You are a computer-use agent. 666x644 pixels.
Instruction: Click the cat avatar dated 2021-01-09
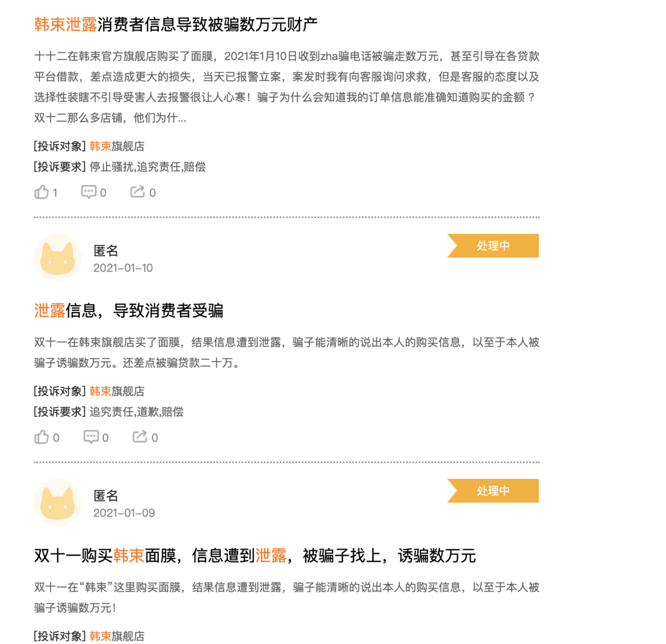pos(58,503)
